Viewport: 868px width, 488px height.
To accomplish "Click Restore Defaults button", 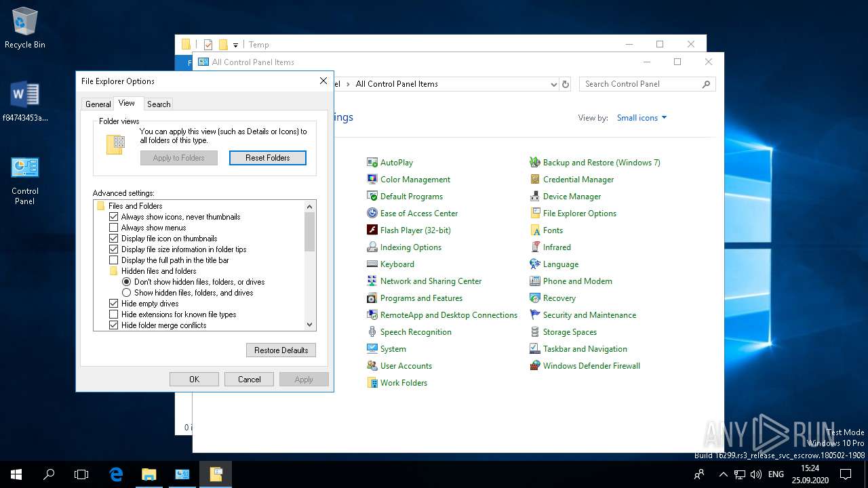I will 281,350.
